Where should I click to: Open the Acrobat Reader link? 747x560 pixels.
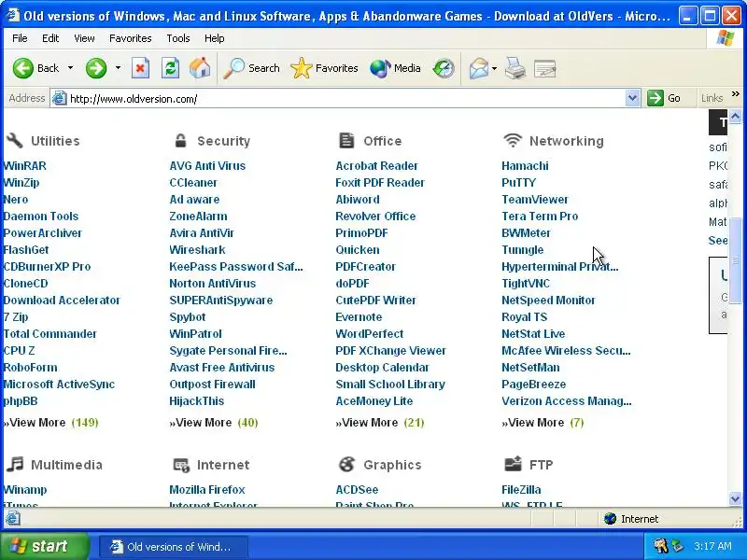(x=377, y=166)
